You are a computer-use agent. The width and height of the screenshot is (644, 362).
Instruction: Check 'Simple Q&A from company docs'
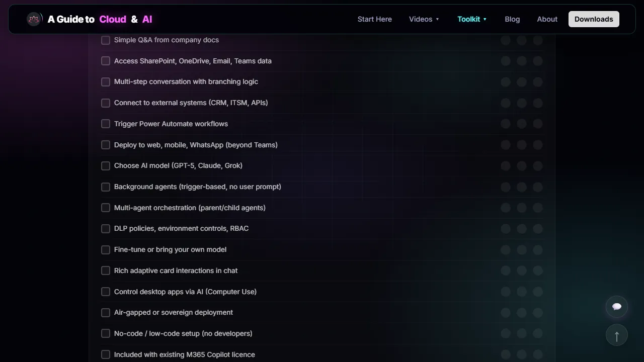tap(106, 40)
